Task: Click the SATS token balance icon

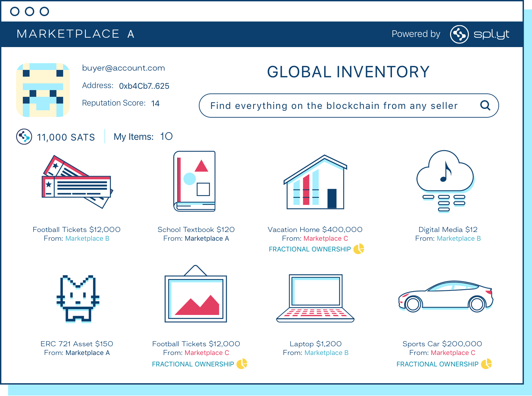Action: (24, 136)
